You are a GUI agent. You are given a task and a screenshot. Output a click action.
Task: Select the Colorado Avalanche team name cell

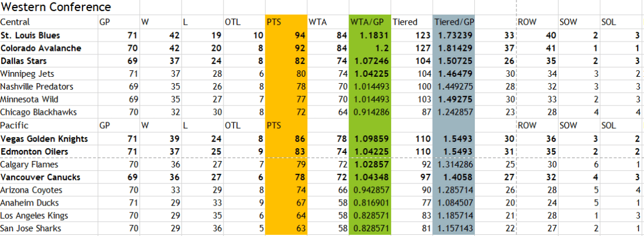click(x=40, y=48)
